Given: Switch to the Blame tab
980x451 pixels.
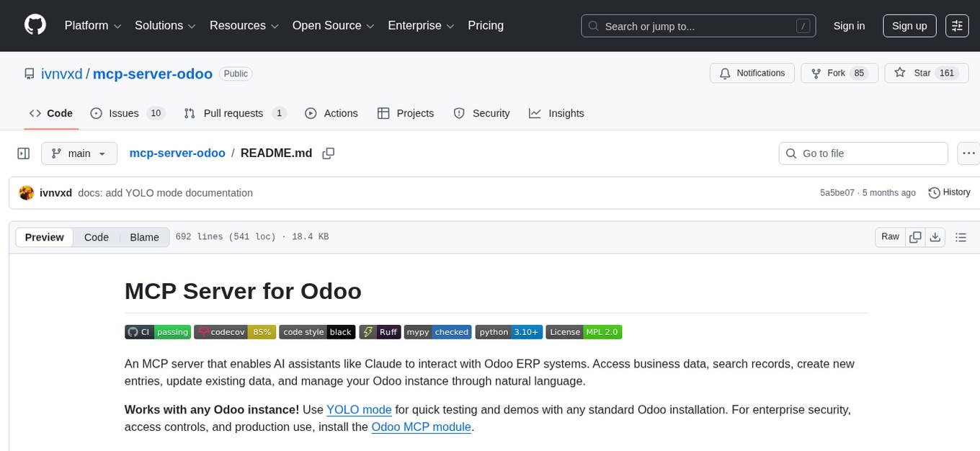Looking at the screenshot, I should tap(144, 237).
